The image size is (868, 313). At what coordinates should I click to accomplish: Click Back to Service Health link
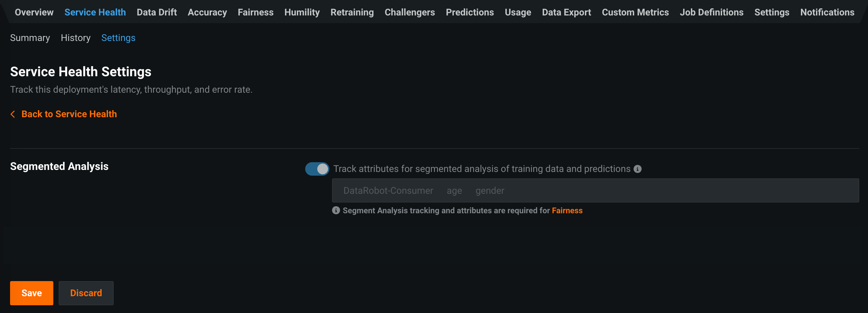pos(69,114)
